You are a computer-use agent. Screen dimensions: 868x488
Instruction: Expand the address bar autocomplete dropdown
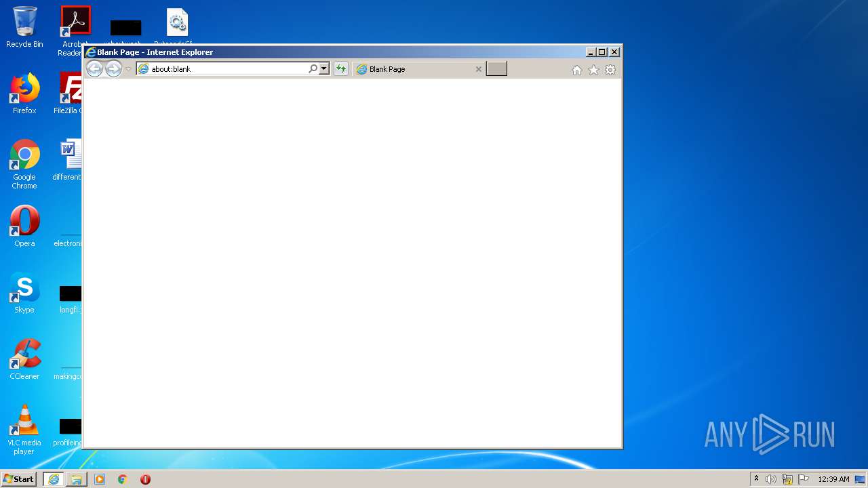tap(324, 68)
